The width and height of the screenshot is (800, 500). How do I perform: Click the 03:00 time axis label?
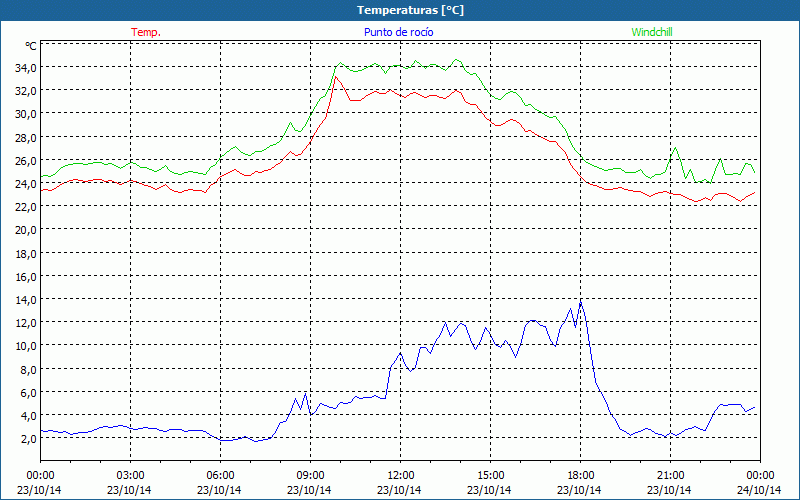tap(130, 476)
